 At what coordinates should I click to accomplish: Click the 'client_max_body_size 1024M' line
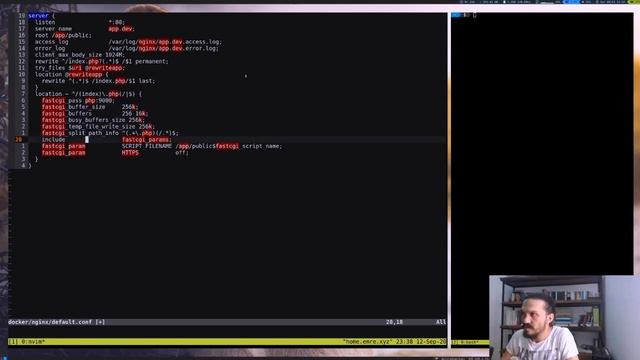(80, 55)
